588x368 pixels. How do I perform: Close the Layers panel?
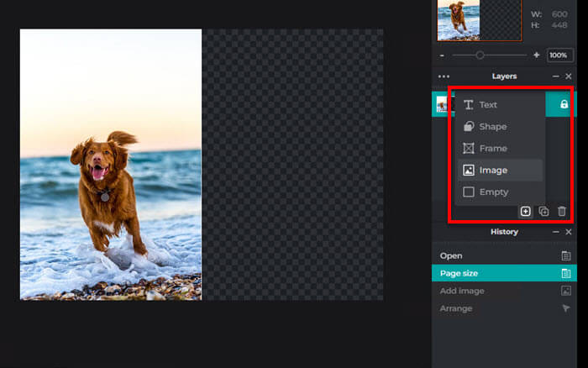click(569, 76)
